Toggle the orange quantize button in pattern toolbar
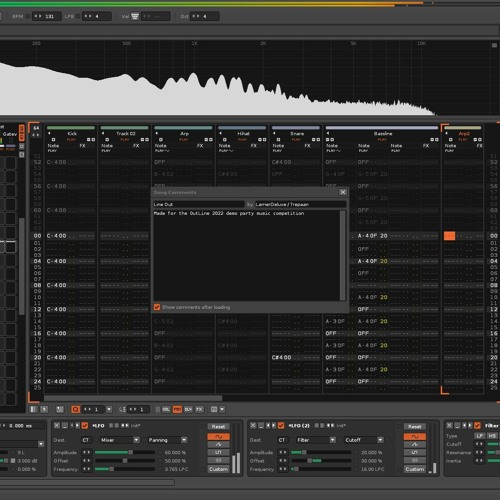This screenshot has height=500, width=500. [x=76, y=409]
